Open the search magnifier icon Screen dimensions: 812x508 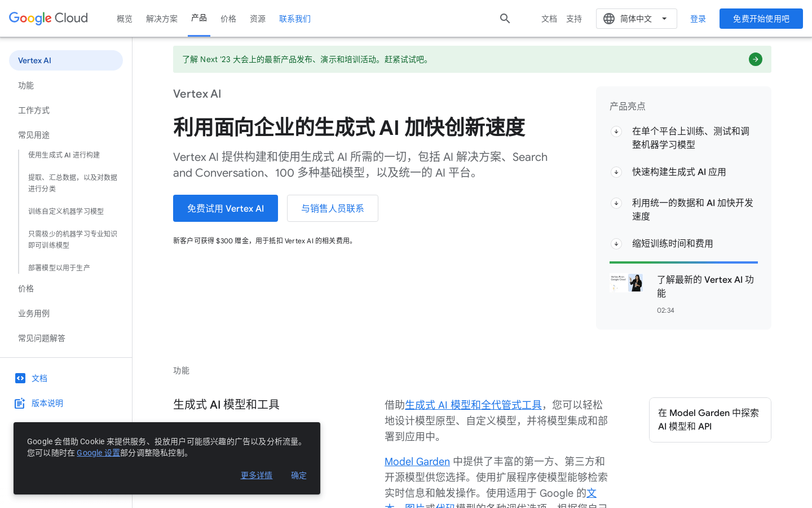tap(505, 19)
